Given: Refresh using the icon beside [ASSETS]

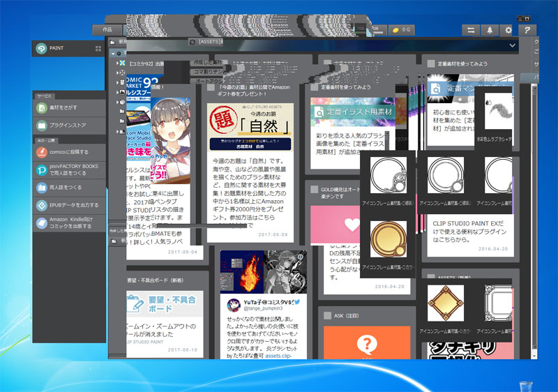Looking at the screenshot, I should pos(193,42).
